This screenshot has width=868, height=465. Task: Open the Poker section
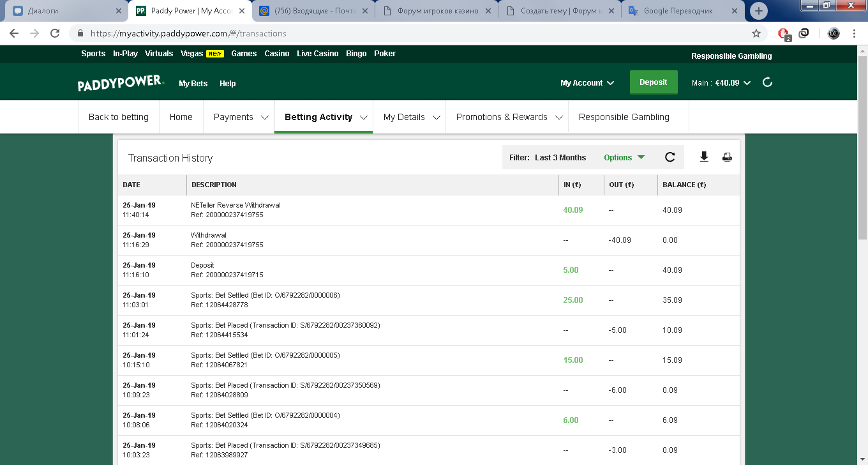(x=385, y=54)
